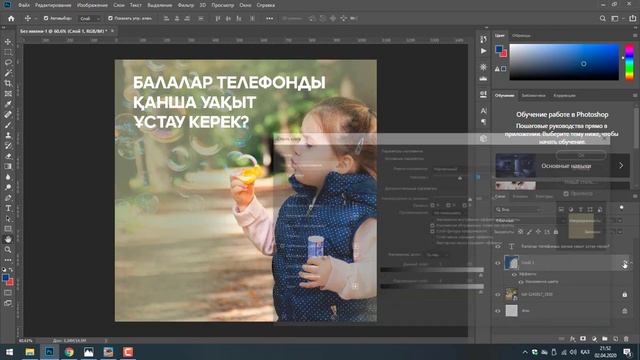This screenshot has width=640, height=360.
Task: Show hidden tray icons arrow in taskbar
Action: 525,352
